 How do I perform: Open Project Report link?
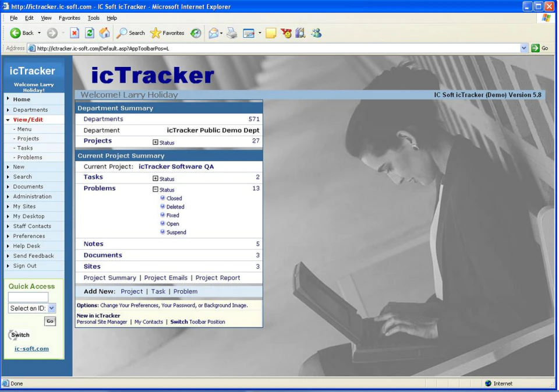pyautogui.click(x=217, y=278)
